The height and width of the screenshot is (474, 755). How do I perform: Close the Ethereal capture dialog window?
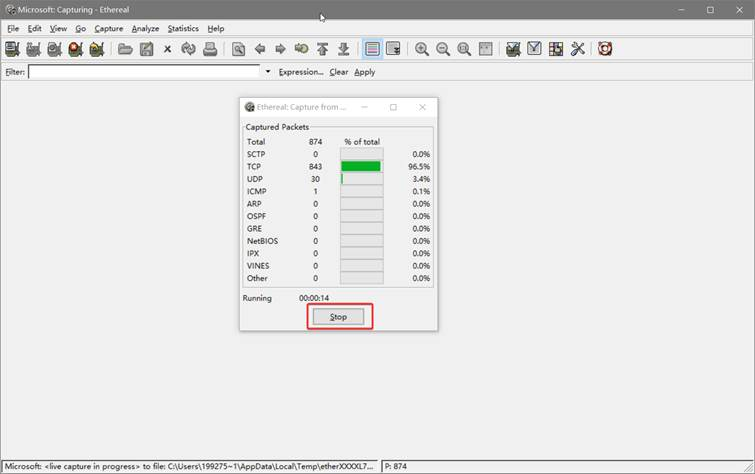coord(422,107)
